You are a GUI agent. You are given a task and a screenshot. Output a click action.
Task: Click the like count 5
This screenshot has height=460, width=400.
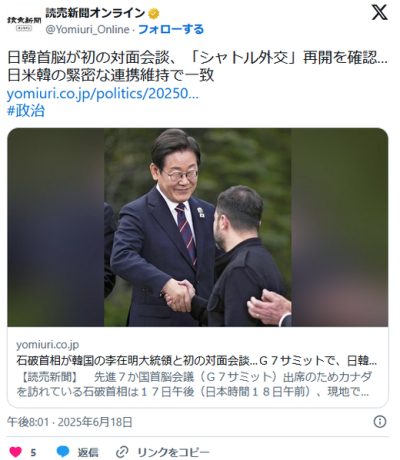[33, 453]
